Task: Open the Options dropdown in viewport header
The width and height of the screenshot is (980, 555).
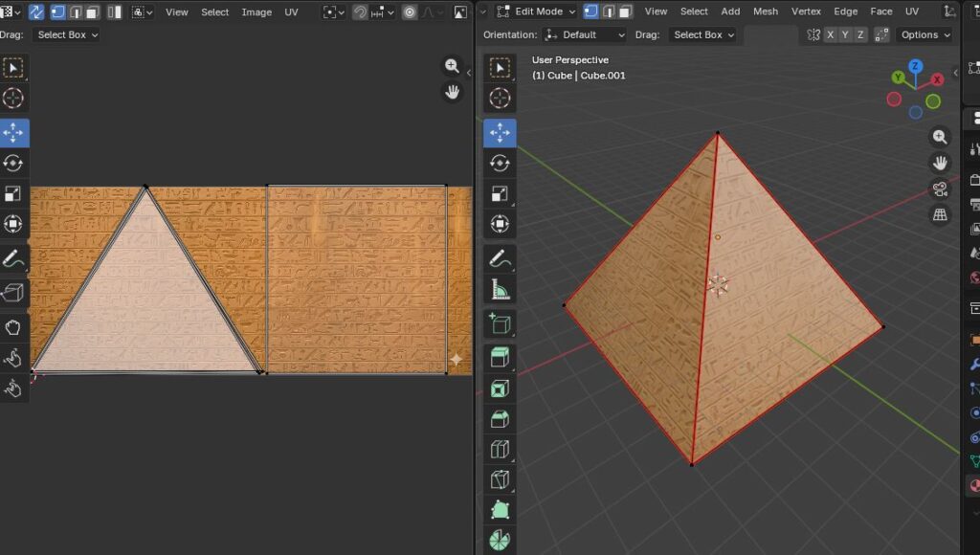Action: pyautogui.click(x=925, y=34)
